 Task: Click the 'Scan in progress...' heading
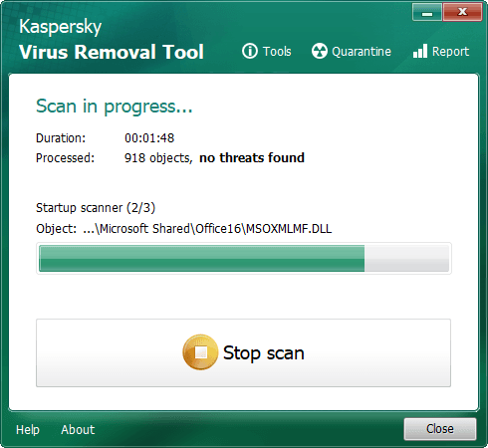pos(115,107)
